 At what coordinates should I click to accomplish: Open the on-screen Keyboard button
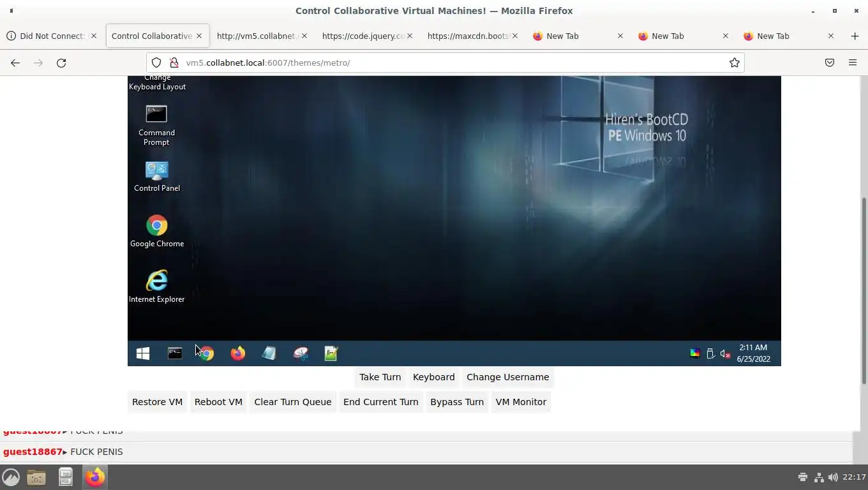pyautogui.click(x=433, y=377)
